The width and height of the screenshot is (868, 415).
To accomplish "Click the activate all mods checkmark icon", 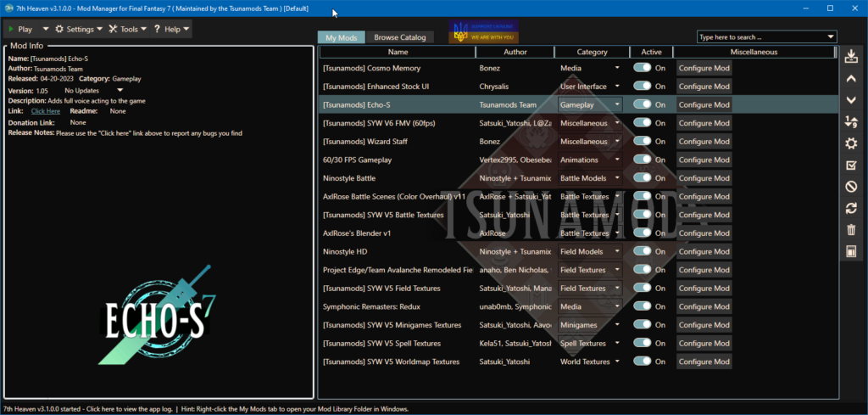I will tap(851, 165).
